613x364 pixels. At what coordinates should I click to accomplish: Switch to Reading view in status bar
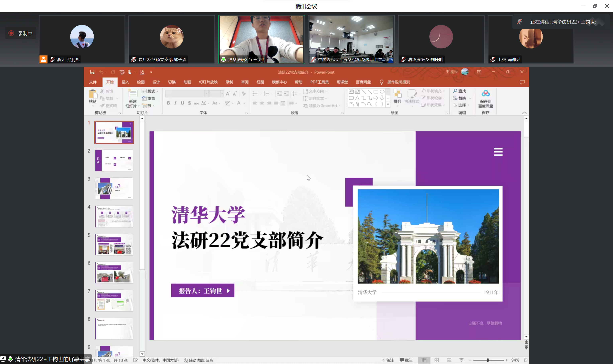pyautogui.click(x=449, y=360)
